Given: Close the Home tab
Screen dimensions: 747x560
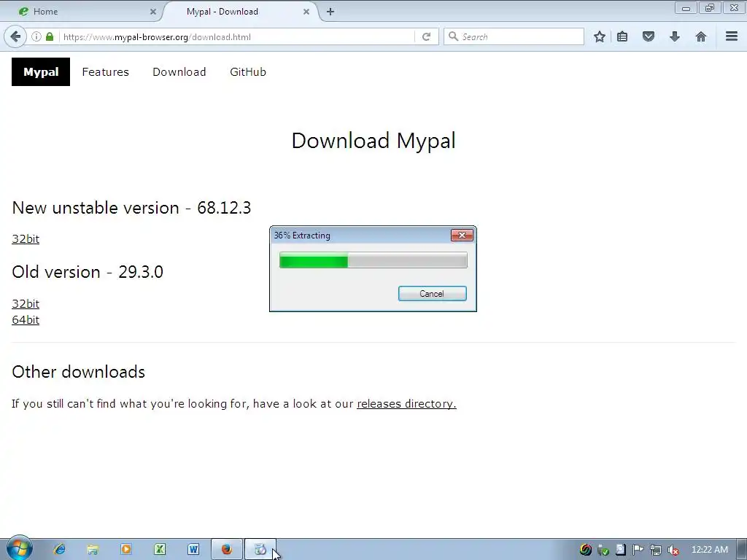Looking at the screenshot, I should click(x=153, y=12).
